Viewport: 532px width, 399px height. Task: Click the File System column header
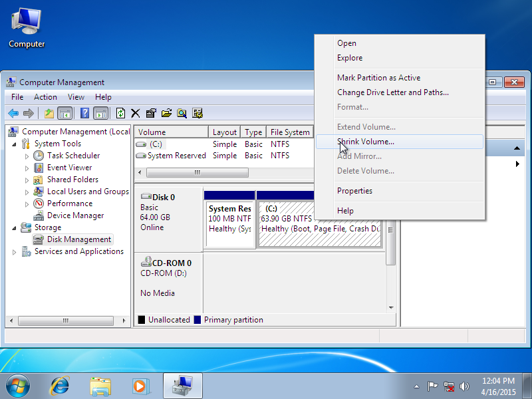[x=290, y=132]
